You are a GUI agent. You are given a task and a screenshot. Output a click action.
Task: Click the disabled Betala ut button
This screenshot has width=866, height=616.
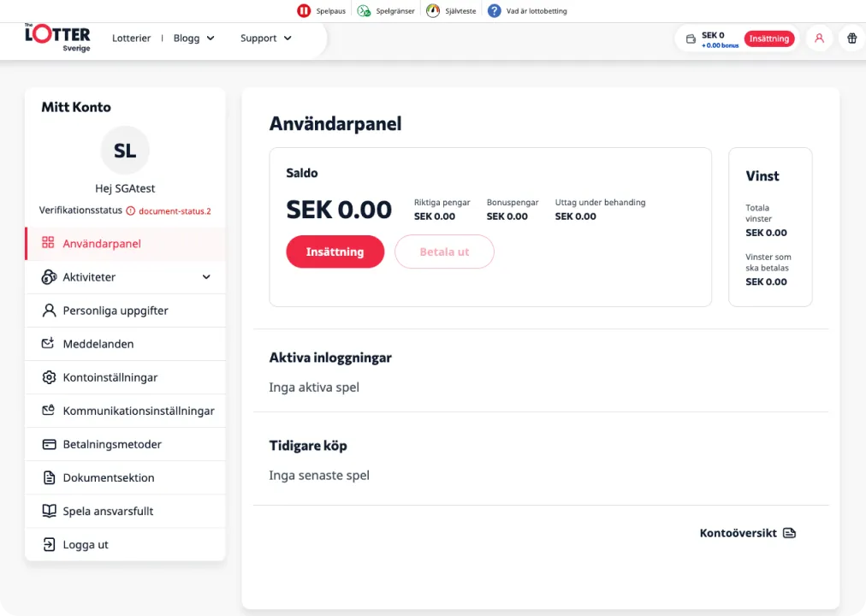point(444,252)
